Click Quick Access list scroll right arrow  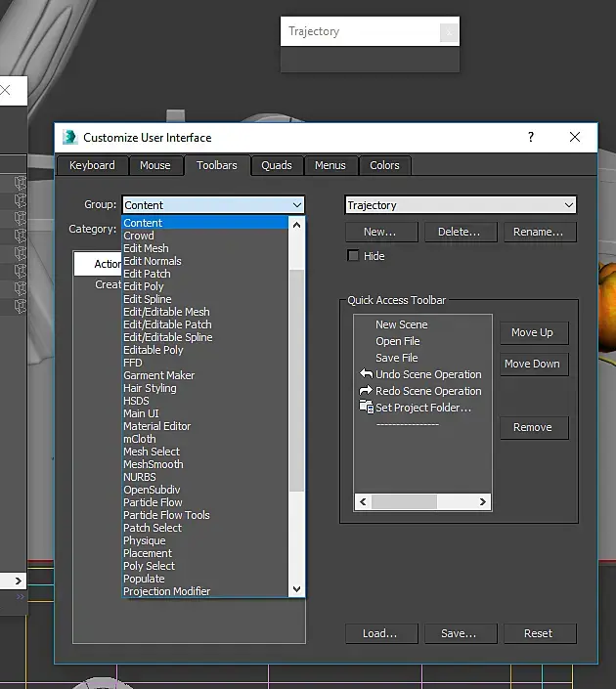483,501
